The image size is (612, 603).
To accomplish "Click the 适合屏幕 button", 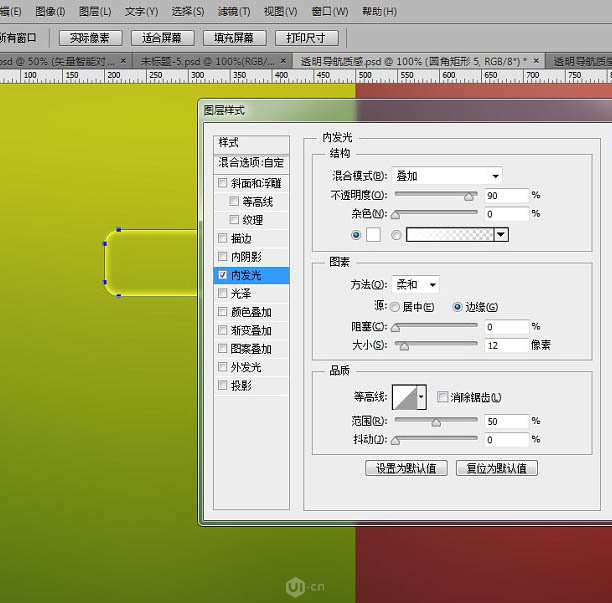I will click(x=162, y=38).
